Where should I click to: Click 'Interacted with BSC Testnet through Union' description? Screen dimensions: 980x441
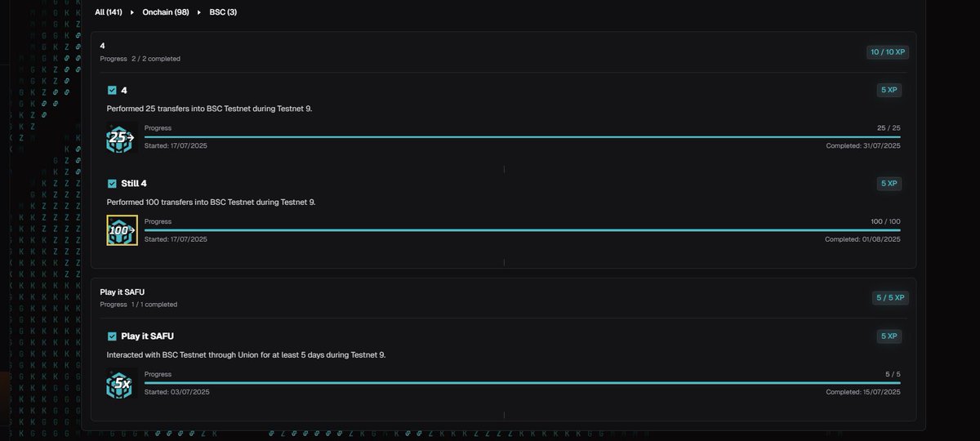(247, 355)
